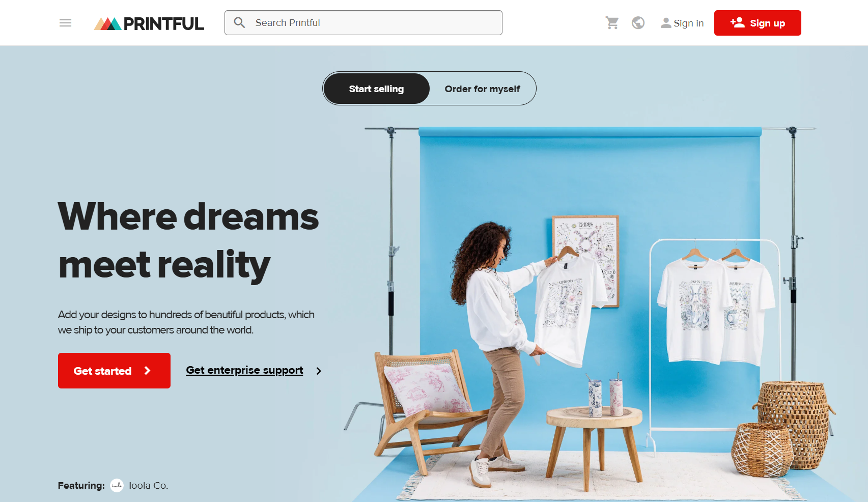Click the add-person icon on Sign up

click(x=737, y=22)
